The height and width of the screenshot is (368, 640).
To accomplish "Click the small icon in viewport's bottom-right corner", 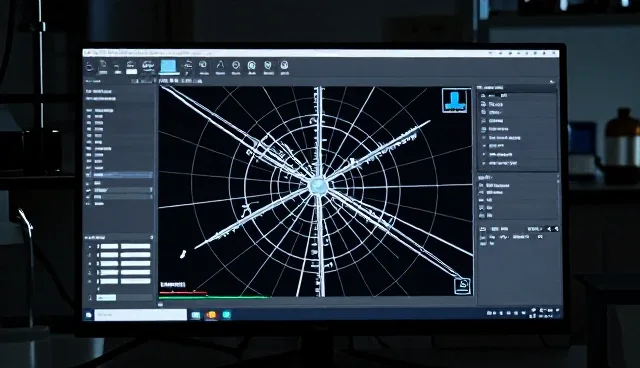I will point(462,286).
